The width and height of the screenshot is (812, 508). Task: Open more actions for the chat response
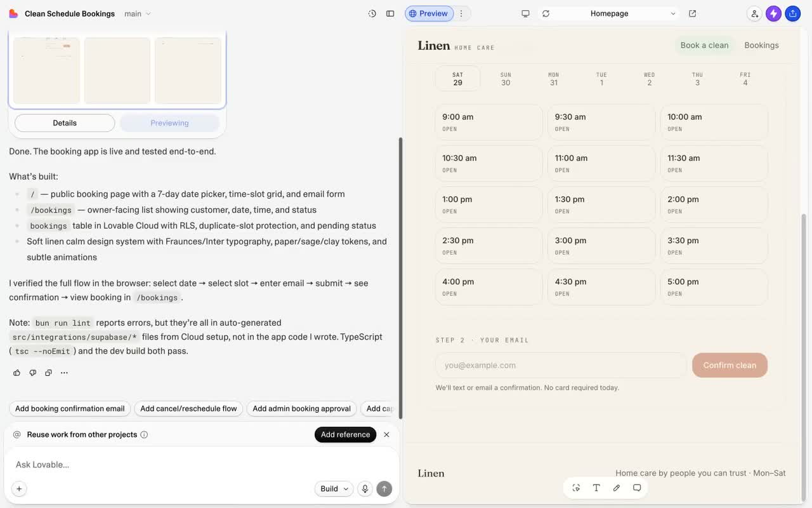(x=64, y=373)
